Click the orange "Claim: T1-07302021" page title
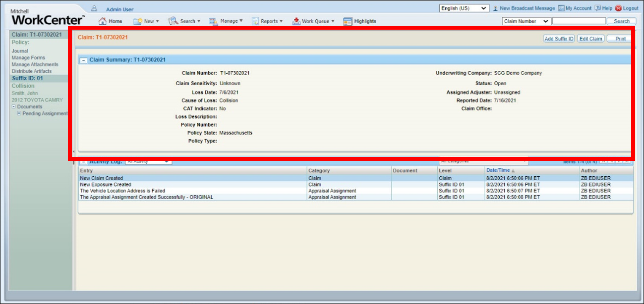The width and height of the screenshot is (644, 304). pyautogui.click(x=103, y=38)
